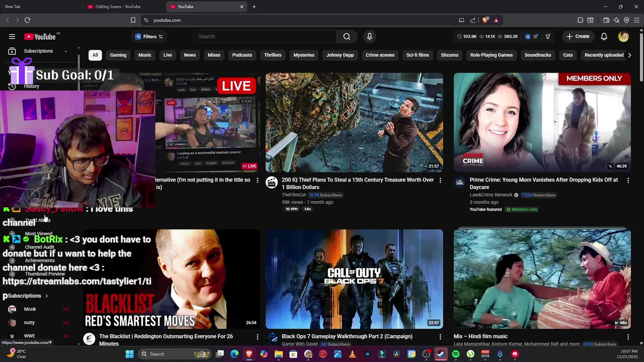The height and width of the screenshot is (362, 644).
Task: Open Monk subscription channel
Action: tap(30, 309)
